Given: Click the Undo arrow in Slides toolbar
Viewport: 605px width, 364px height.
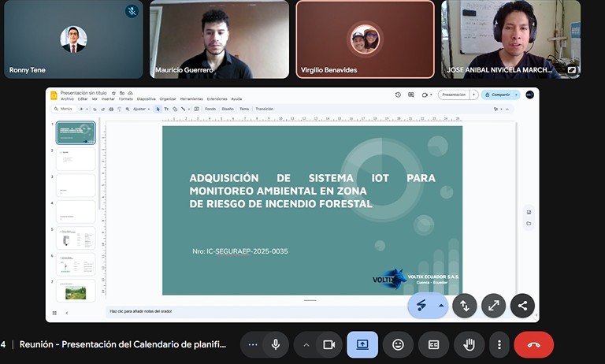Looking at the screenshot, I should (x=95, y=110).
